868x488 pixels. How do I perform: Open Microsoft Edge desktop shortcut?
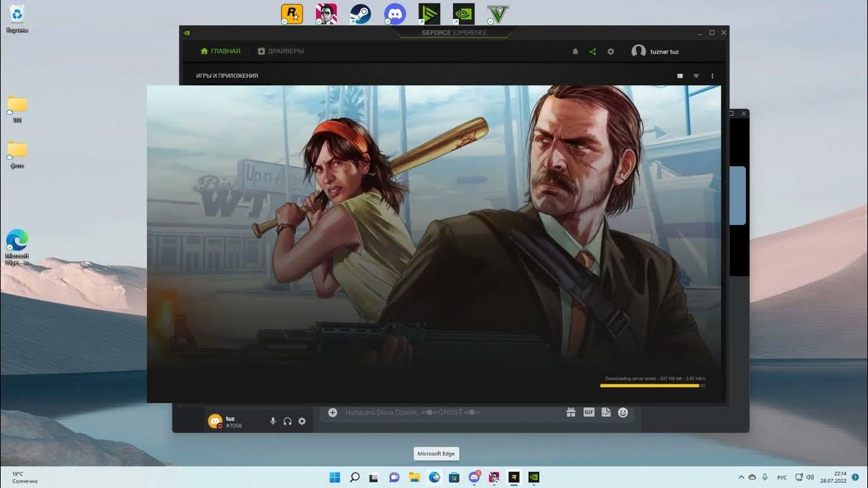click(x=17, y=247)
